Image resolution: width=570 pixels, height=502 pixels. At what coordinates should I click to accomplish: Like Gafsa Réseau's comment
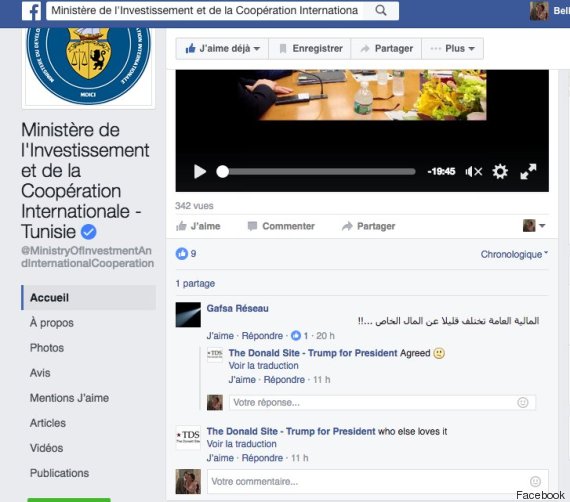coord(220,336)
